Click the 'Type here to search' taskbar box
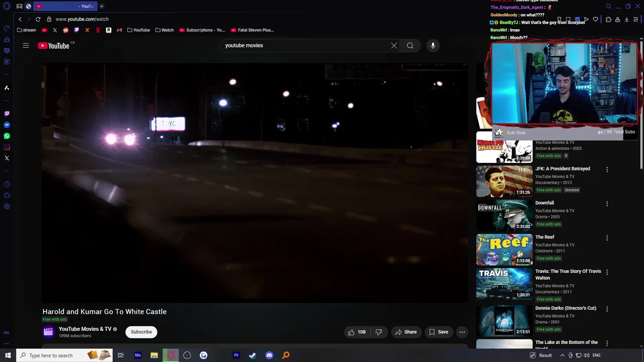Image resolution: width=644 pixels, height=362 pixels. pyautogui.click(x=65, y=355)
